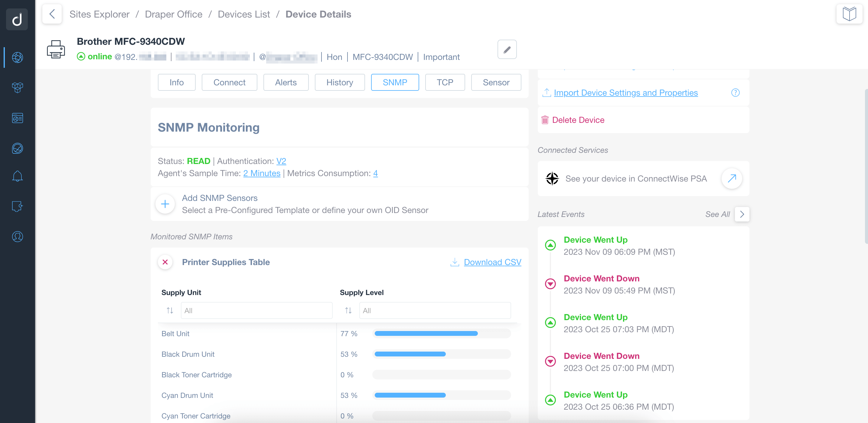Viewport: 868px width, 423px height.
Task: Open the network chart sidebar icon
Action: 17,148
